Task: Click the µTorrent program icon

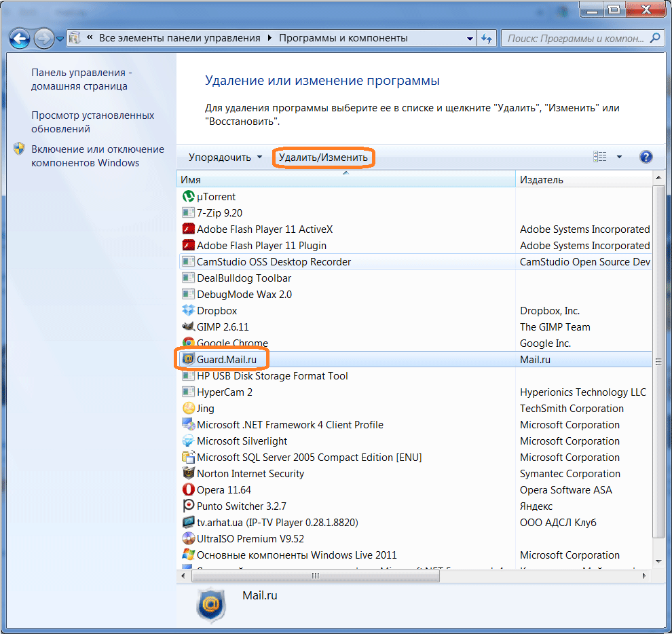Action: click(188, 196)
